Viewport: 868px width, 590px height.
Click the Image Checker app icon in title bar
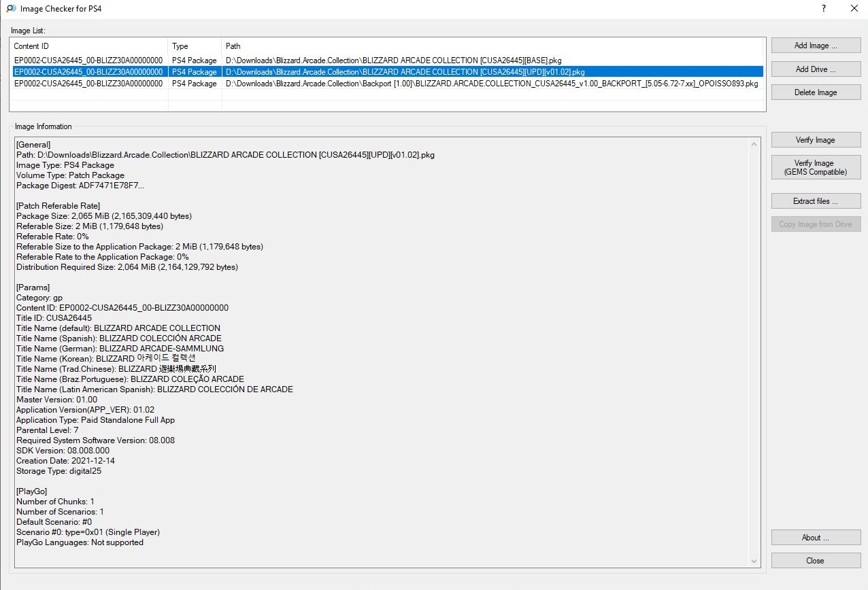click(11, 9)
